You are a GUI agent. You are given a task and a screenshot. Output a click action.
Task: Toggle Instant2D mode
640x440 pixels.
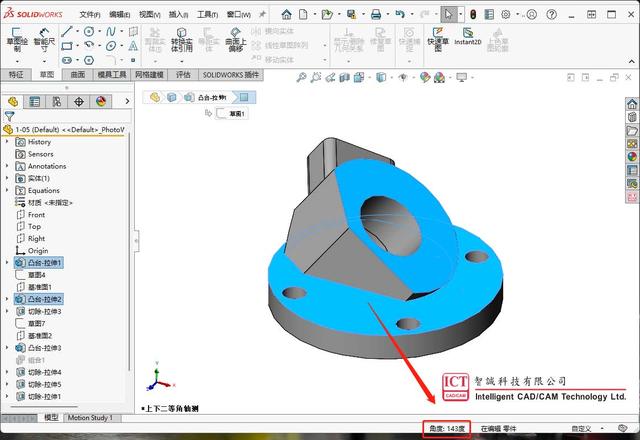tap(468, 36)
